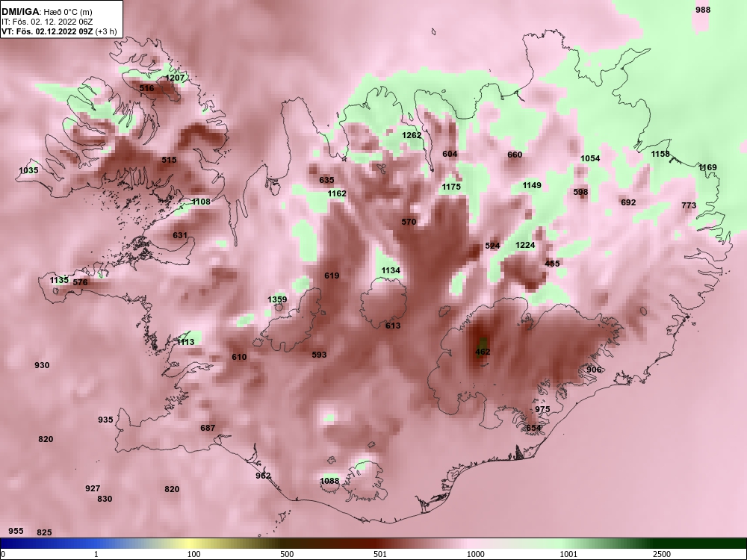Viewport: 747px width, 560px height.
Task: Click the 1149 value
Action: (x=532, y=185)
